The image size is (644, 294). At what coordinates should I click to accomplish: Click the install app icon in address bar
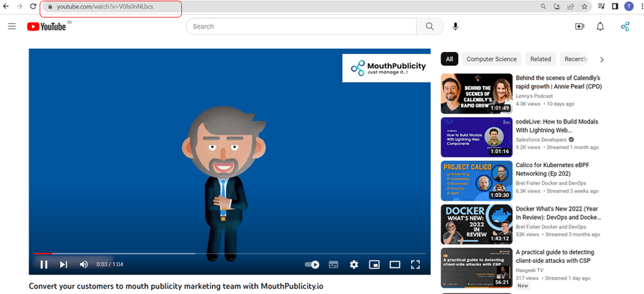557,7
